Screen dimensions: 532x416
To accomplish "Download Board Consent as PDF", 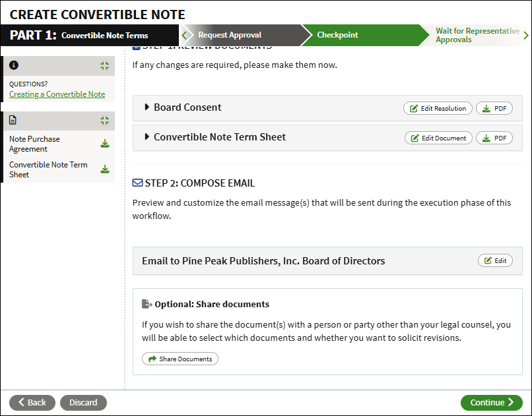I will coord(494,108).
